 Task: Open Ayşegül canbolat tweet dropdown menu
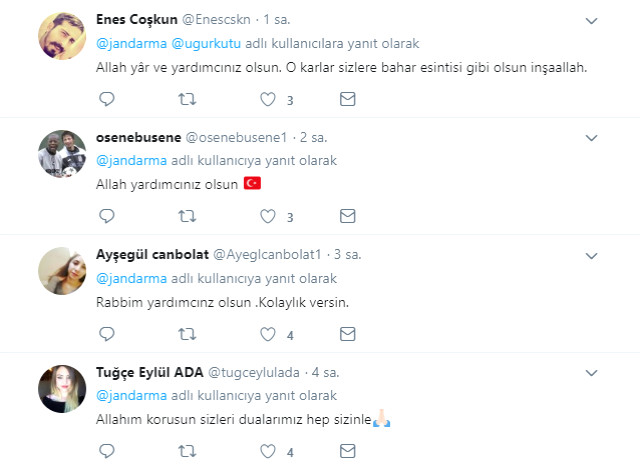(591, 256)
